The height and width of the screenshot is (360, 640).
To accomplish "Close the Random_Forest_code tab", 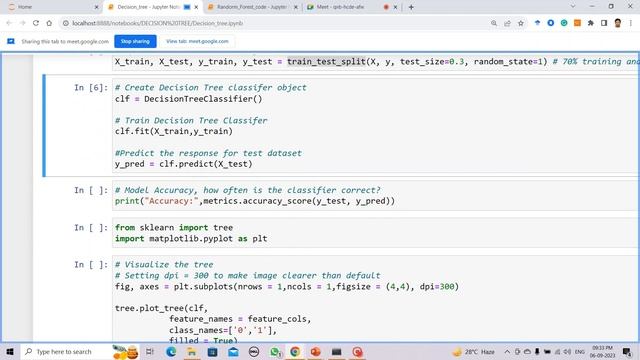I will [x=296, y=7].
